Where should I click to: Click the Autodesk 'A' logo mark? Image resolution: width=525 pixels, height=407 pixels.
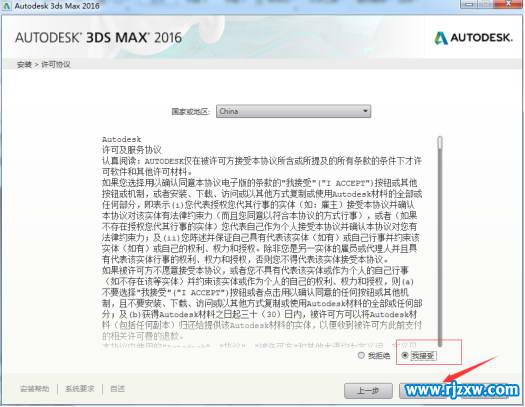point(441,38)
